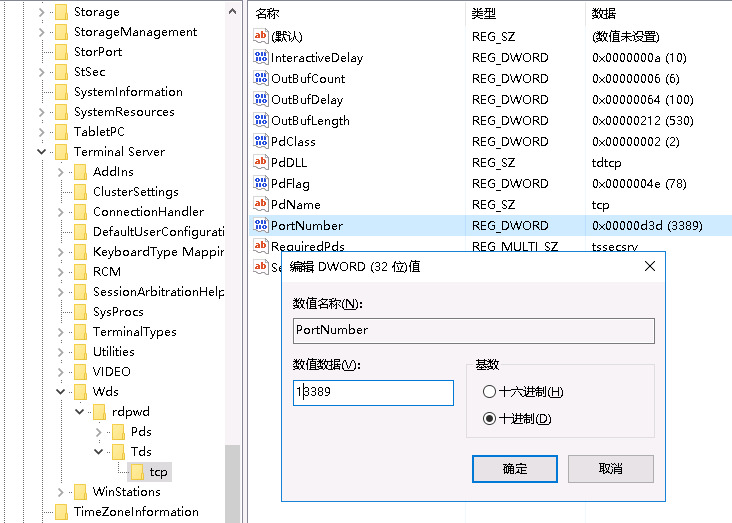Click the RCM folder icon
The width and height of the screenshot is (732, 523).
pyautogui.click(x=81, y=272)
